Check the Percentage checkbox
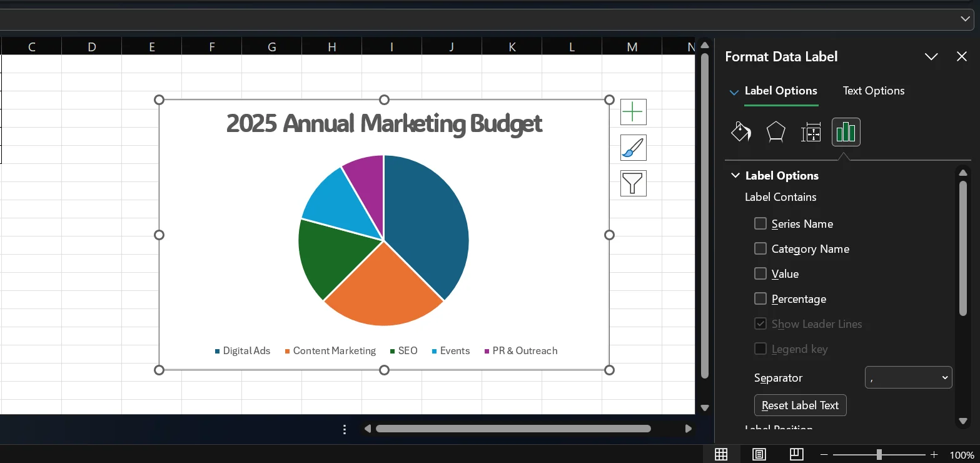The width and height of the screenshot is (980, 463). click(760, 298)
